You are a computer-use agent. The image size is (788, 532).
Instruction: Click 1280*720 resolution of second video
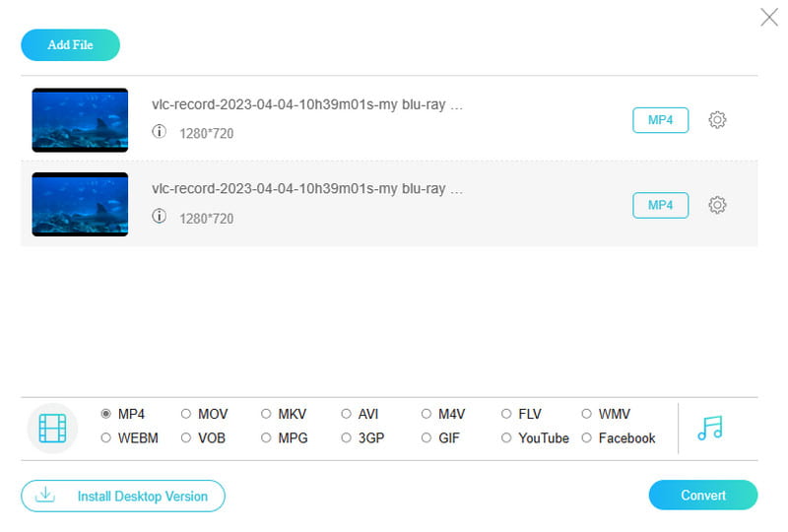pyautogui.click(x=207, y=219)
